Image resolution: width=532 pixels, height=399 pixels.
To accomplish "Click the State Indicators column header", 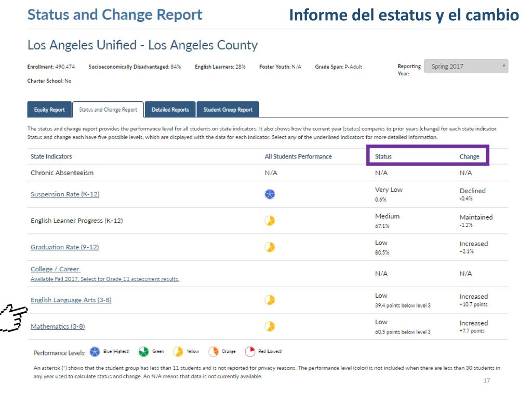I will pyautogui.click(x=51, y=156).
